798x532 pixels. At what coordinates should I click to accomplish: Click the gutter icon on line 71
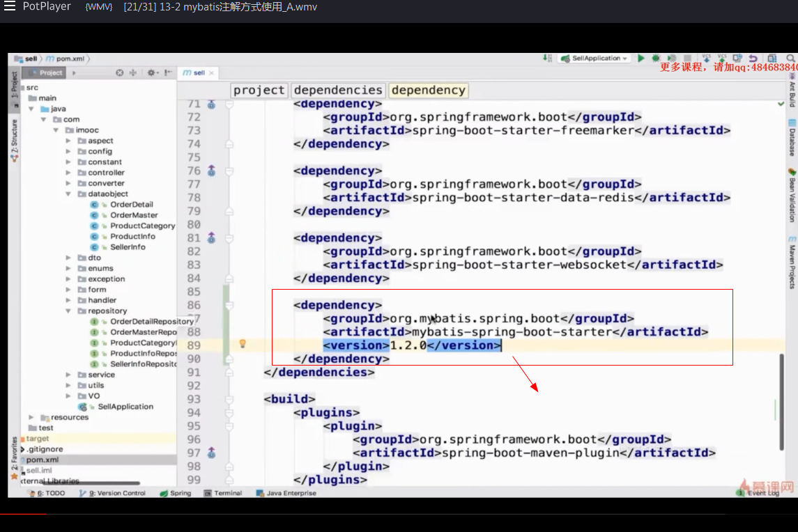(x=211, y=104)
